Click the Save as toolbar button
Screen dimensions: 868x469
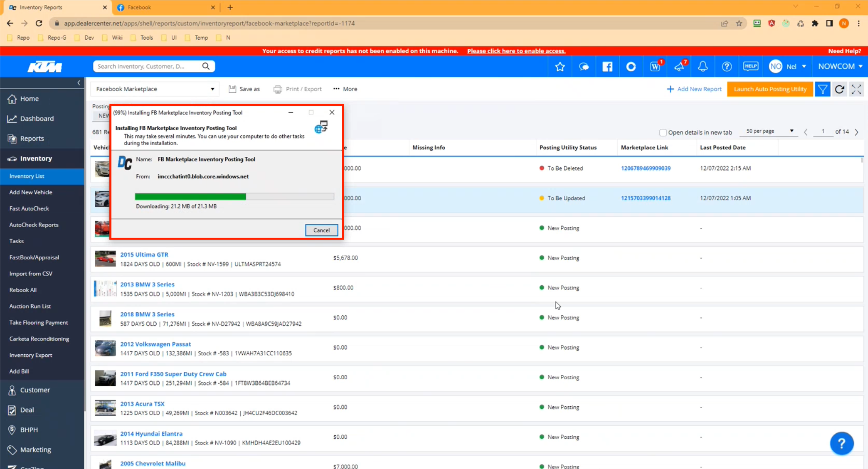[244, 89]
